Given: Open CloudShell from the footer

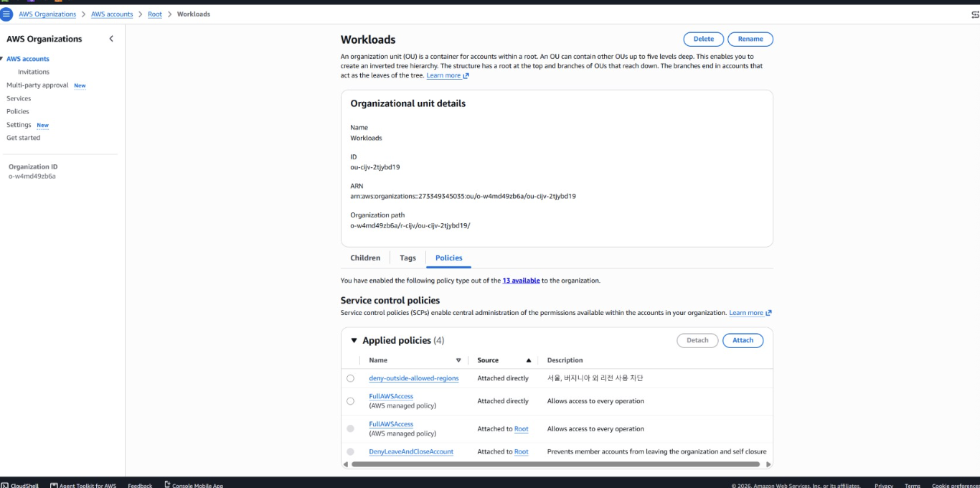Looking at the screenshot, I should [20, 485].
